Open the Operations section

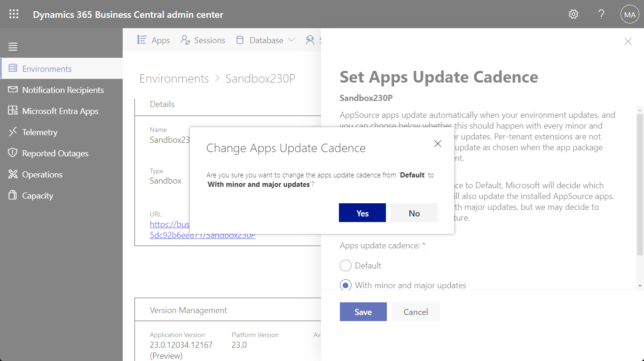tap(42, 174)
